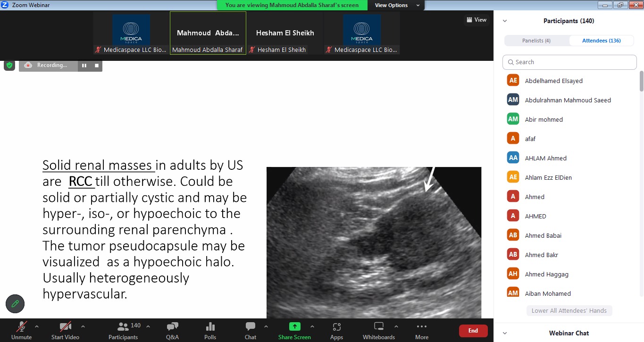Click the green encryption shield icon
This screenshot has width=644, height=342.
pos(9,65)
